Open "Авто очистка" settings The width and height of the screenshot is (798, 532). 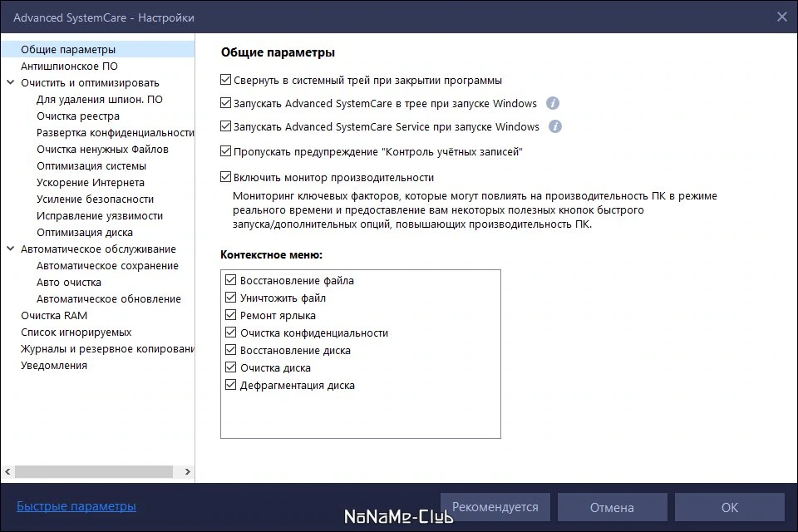(x=69, y=283)
